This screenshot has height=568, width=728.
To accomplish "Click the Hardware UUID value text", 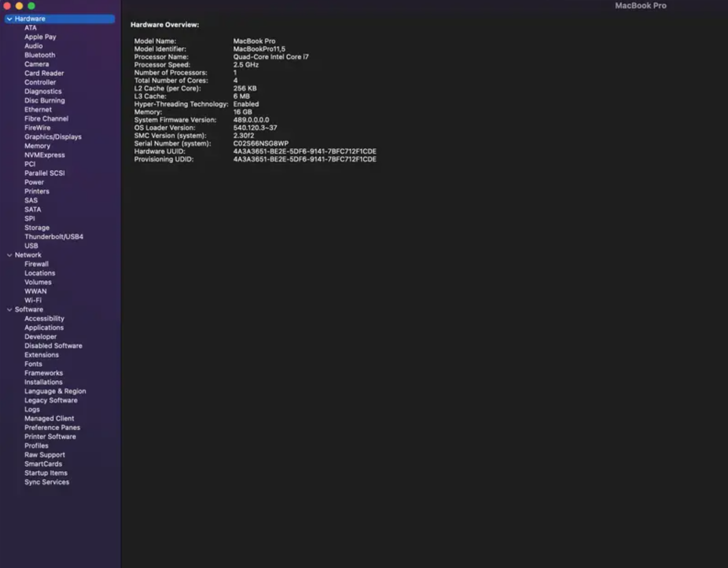I will click(304, 151).
